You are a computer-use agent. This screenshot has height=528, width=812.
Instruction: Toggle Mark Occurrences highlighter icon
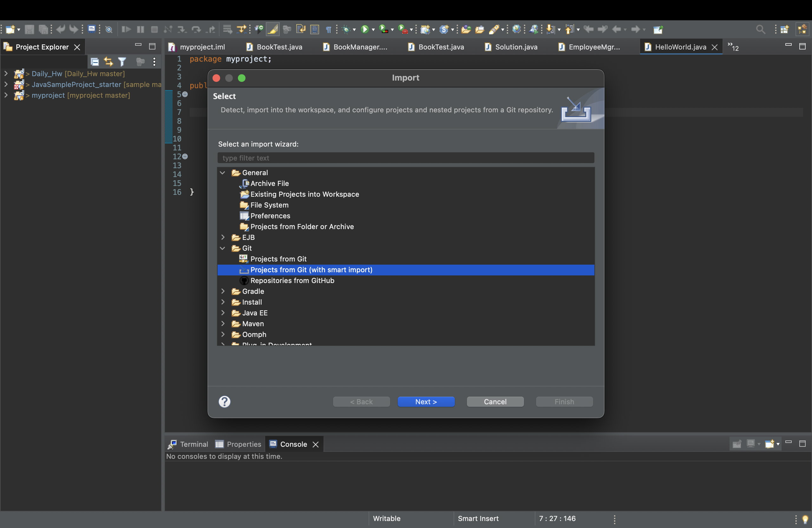pyautogui.click(x=273, y=30)
